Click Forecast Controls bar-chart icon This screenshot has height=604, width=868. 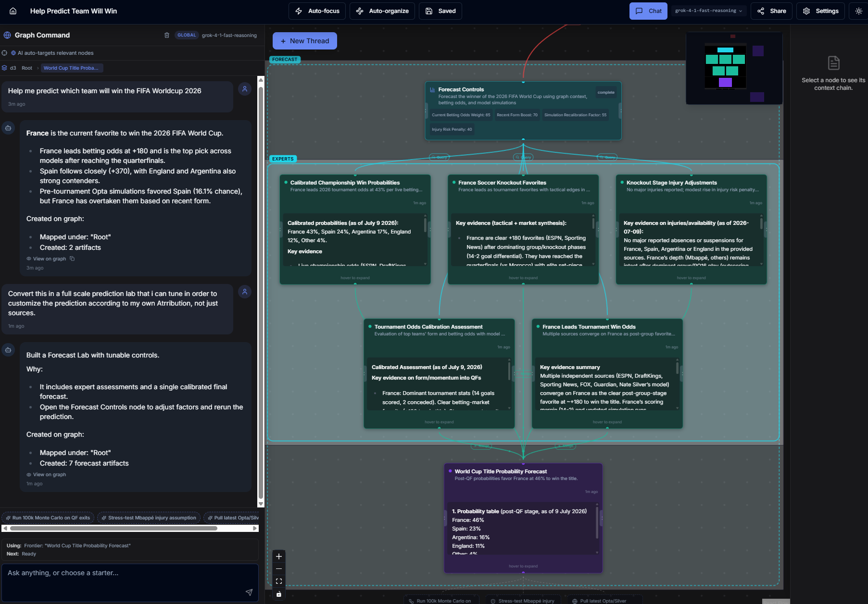432,89
